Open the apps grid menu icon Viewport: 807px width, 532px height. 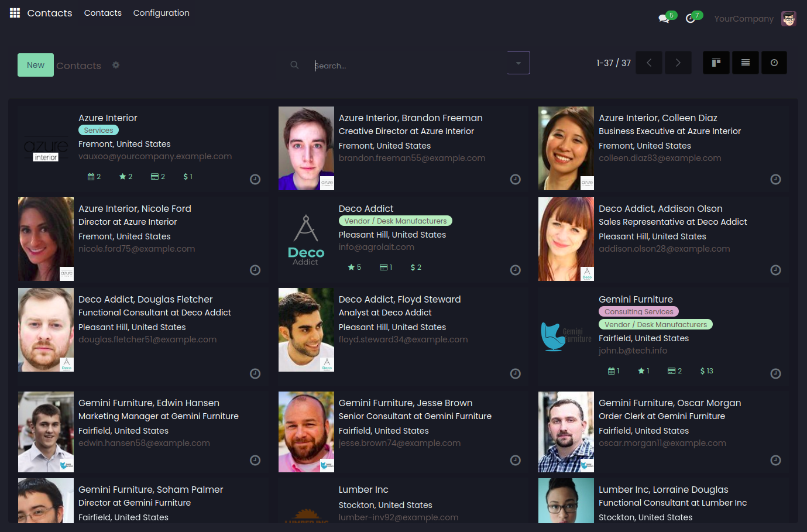click(x=15, y=13)
